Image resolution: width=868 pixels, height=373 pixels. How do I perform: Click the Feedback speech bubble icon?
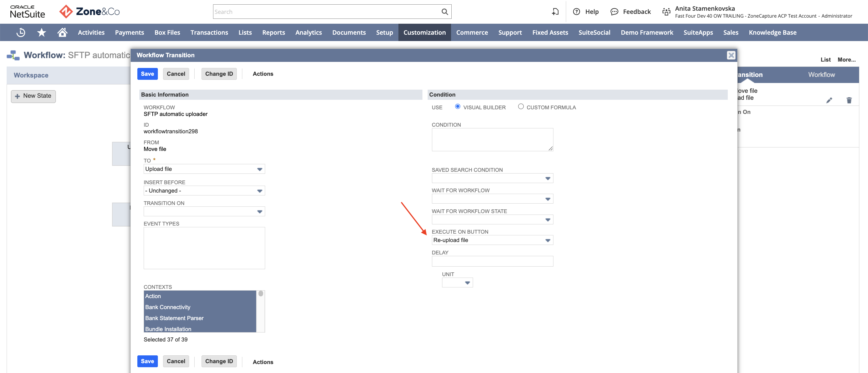[614, 12]
